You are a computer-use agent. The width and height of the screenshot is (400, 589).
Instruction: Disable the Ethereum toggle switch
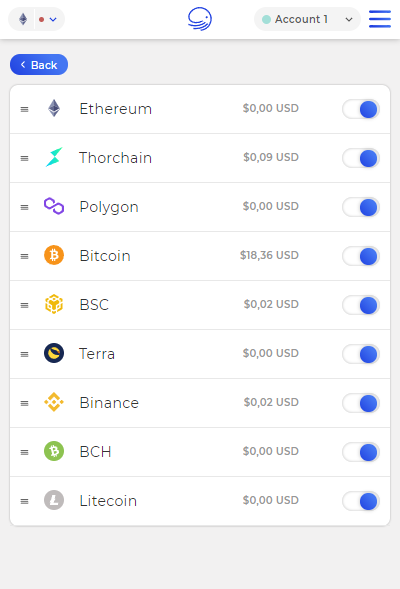tap(361, 109)
